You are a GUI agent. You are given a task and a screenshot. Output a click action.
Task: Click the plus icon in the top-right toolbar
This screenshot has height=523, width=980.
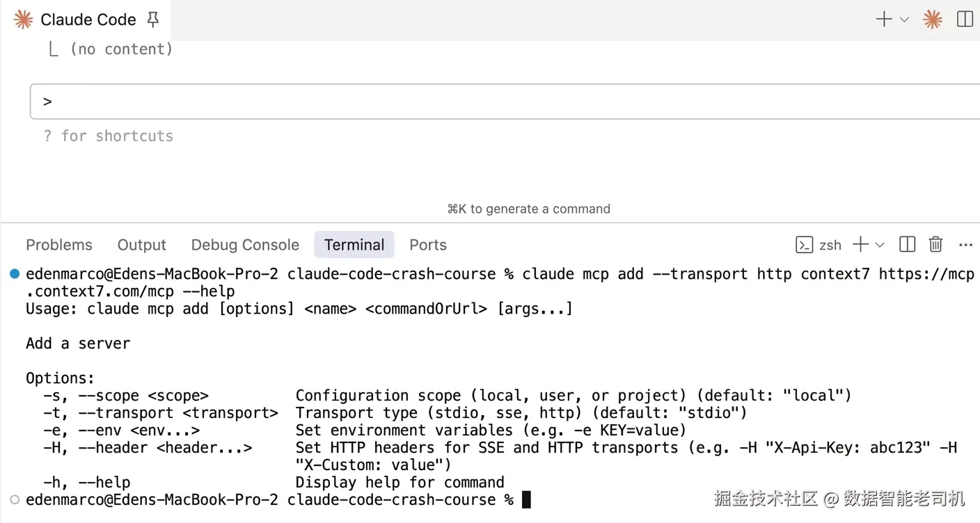884,19
